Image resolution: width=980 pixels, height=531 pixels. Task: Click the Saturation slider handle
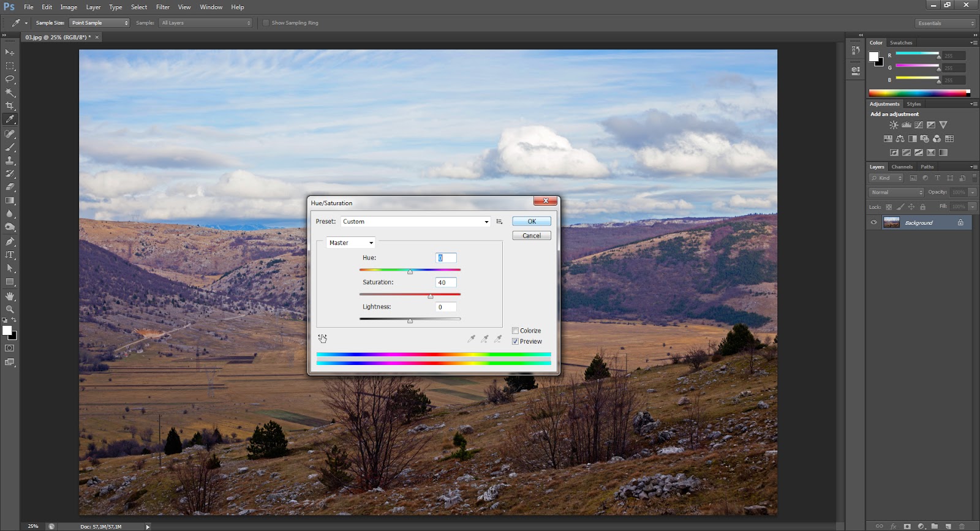(x=430, y=296)
